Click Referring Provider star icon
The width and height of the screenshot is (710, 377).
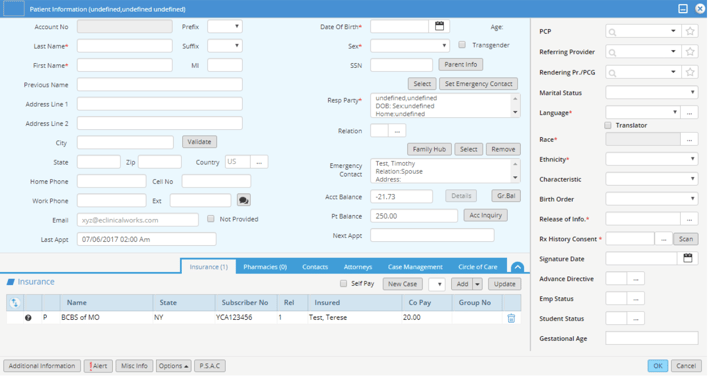[690, 52]
